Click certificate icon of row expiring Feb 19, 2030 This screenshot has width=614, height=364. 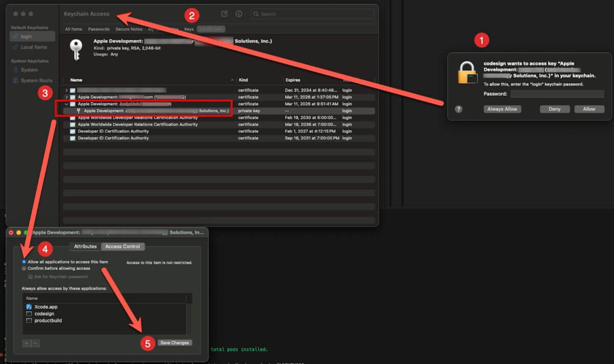coord(73,118)
